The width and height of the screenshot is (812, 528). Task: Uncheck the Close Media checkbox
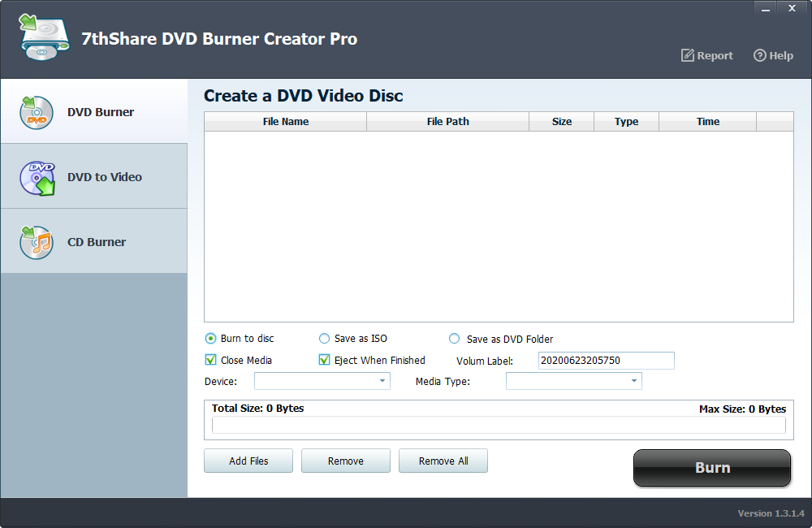click(210, 360)
